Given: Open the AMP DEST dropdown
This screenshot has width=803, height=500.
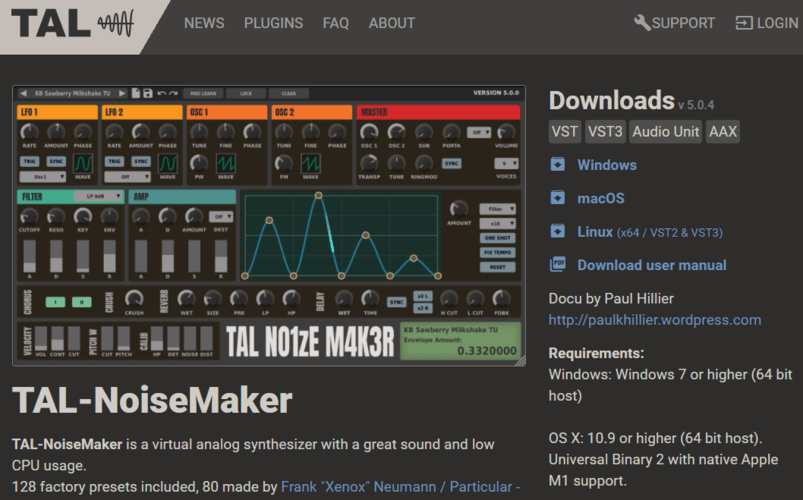Looking at the screenshot, I should coord(221,216).
